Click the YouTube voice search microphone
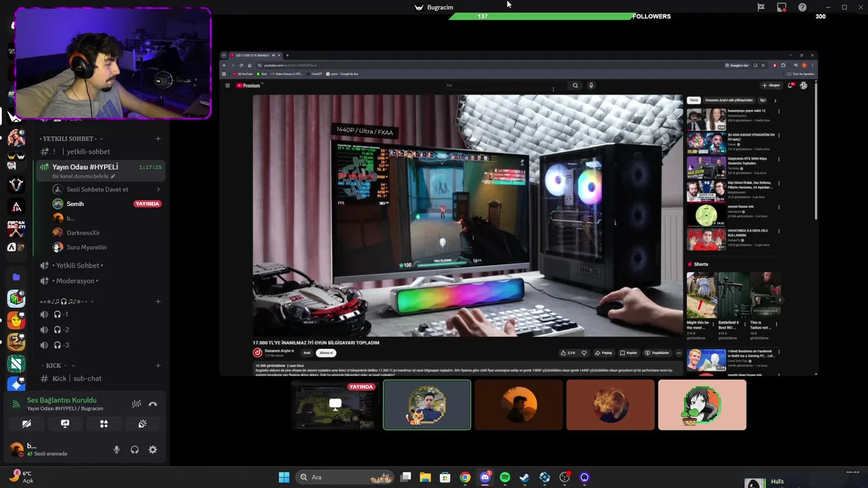 [591, 85]
